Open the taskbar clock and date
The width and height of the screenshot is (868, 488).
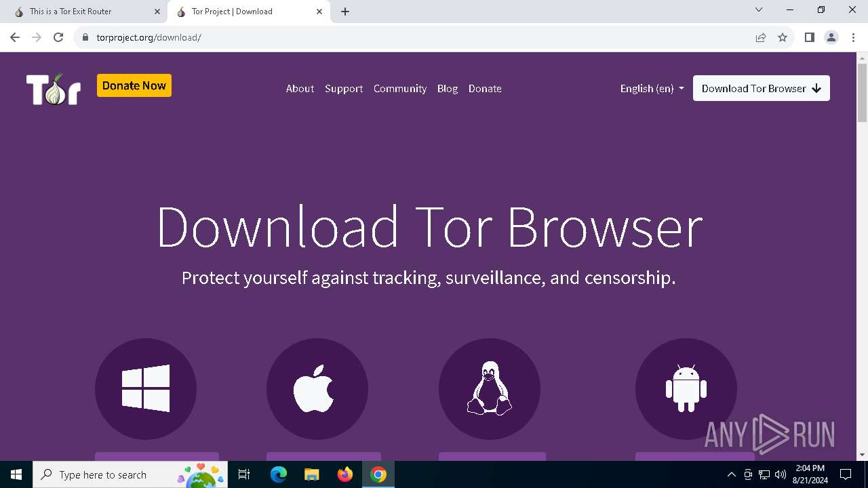coord(810,474)
